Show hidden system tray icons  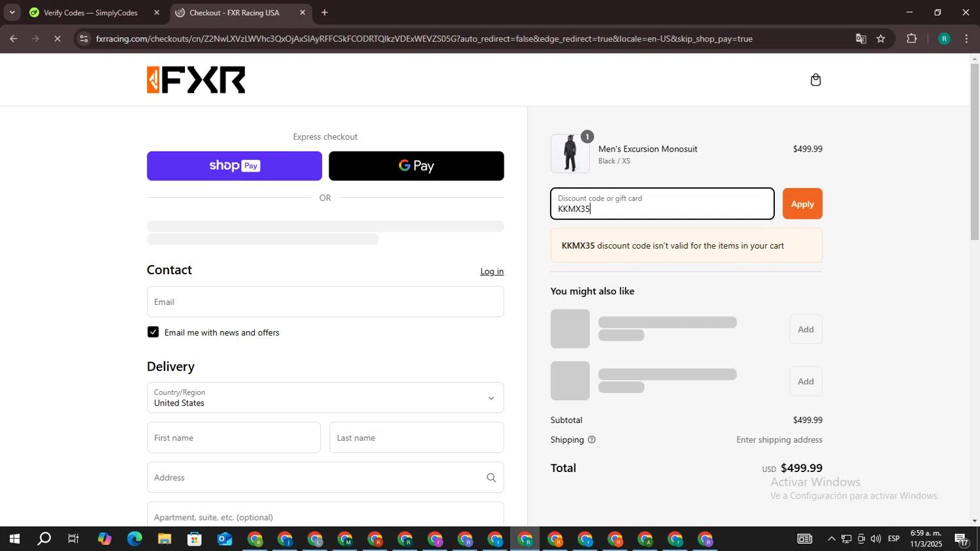click(x=831, y=539)
